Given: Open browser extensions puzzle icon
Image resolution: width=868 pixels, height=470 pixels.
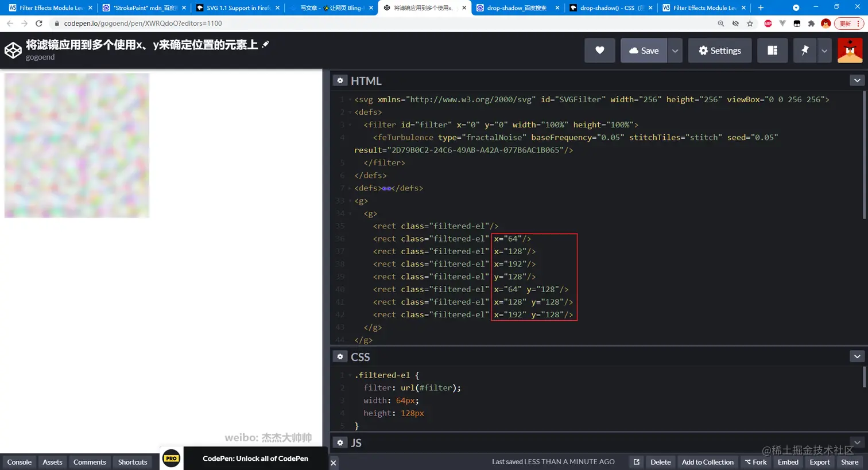Looking at the screenshot, I should (x=811, y=24).
